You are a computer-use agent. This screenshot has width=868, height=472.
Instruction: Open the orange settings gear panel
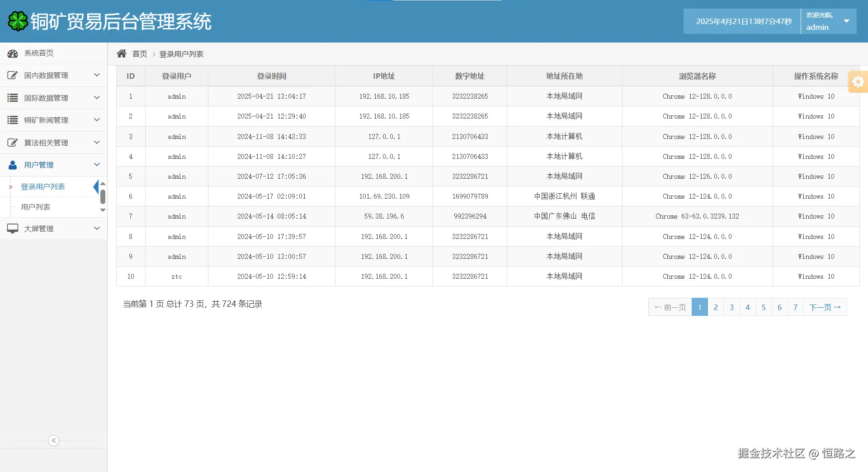point(858,82)
